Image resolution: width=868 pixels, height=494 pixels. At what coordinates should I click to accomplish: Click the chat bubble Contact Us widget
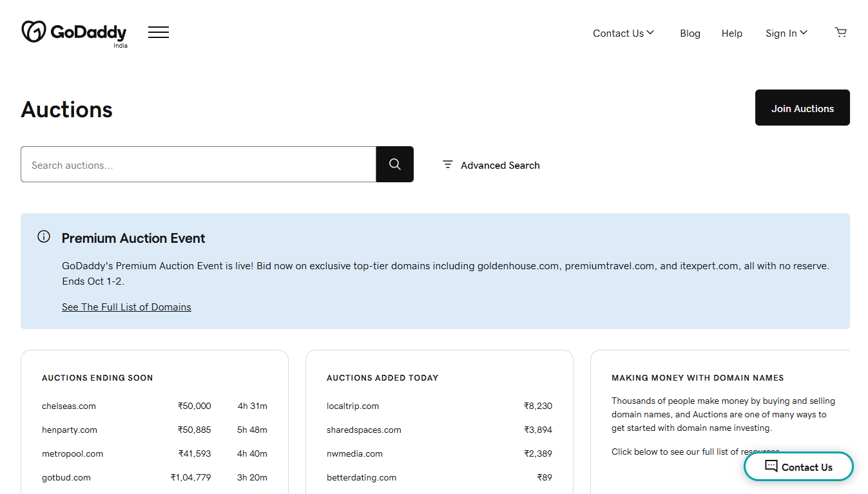pos(798,467)
